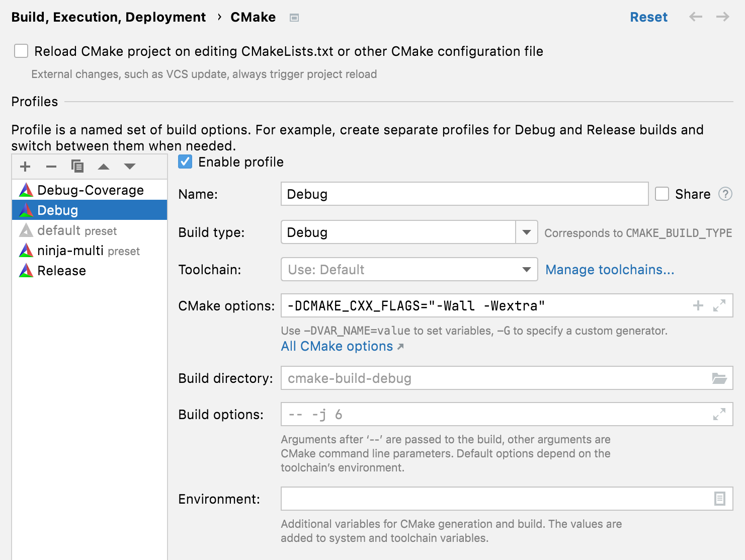This screenshot has width=745, height=560.
Task: Click Build, Execution, Deployment breadcrumb
Action: pos(109,17)
